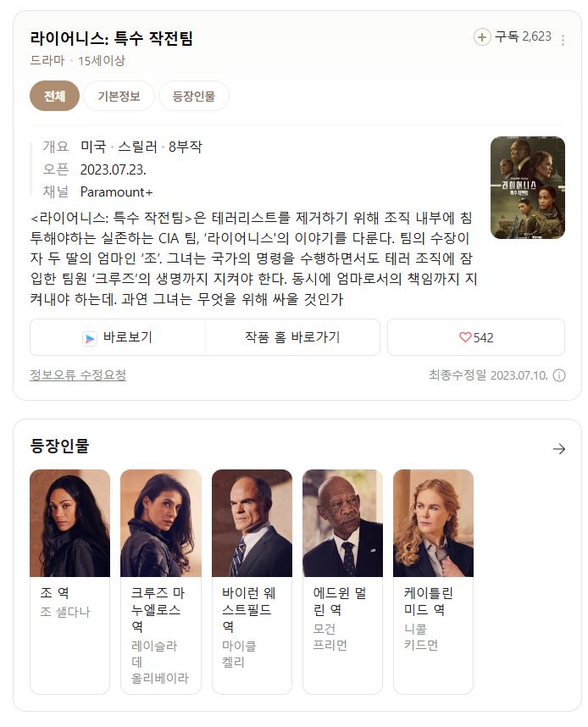This screenshot has height=727, width=588.
Task: Click the 케이틀린 미드 character card
Action: click(x=433, y=581)
